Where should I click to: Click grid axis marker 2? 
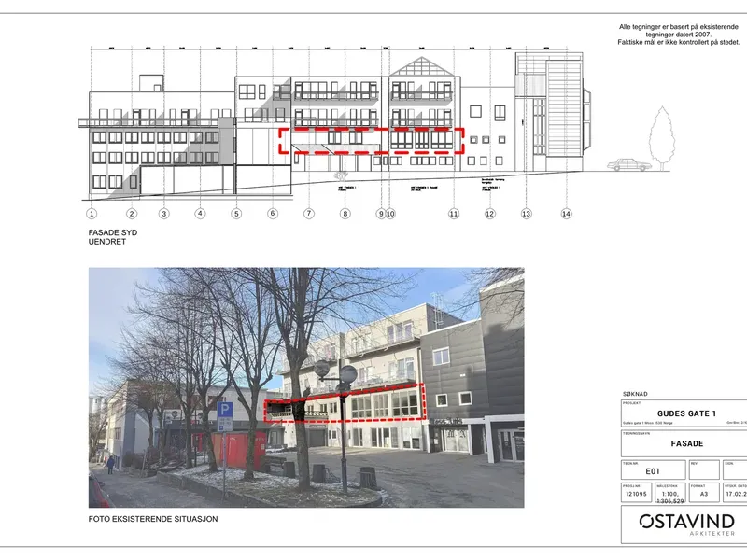pyautogui.click(x=132, y=214)
